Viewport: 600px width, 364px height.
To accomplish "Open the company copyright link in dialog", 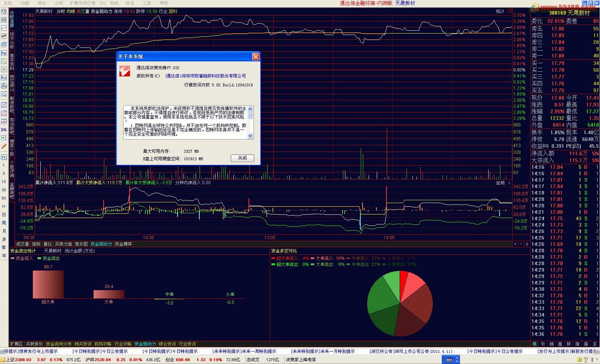I will (206, 76).
